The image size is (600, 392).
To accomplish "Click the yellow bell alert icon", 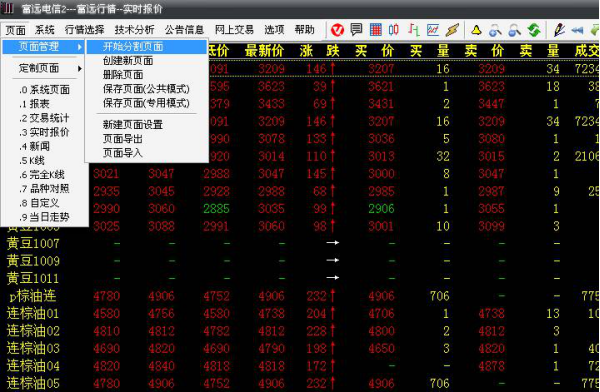I will tap(476, 29).
